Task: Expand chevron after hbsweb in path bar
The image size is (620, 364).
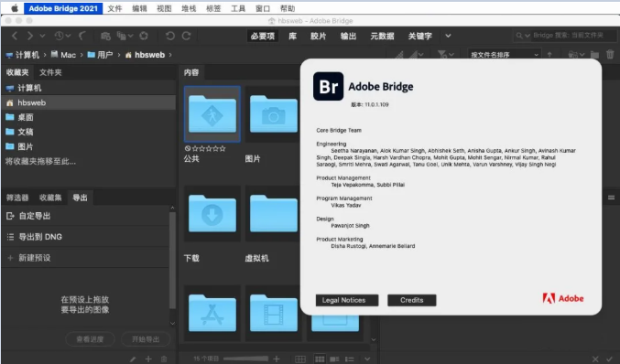Action: pos(170,55)
